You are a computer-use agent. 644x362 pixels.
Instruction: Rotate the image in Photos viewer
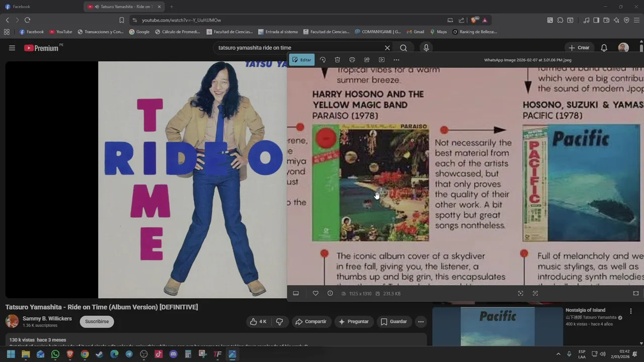point(323,60)
